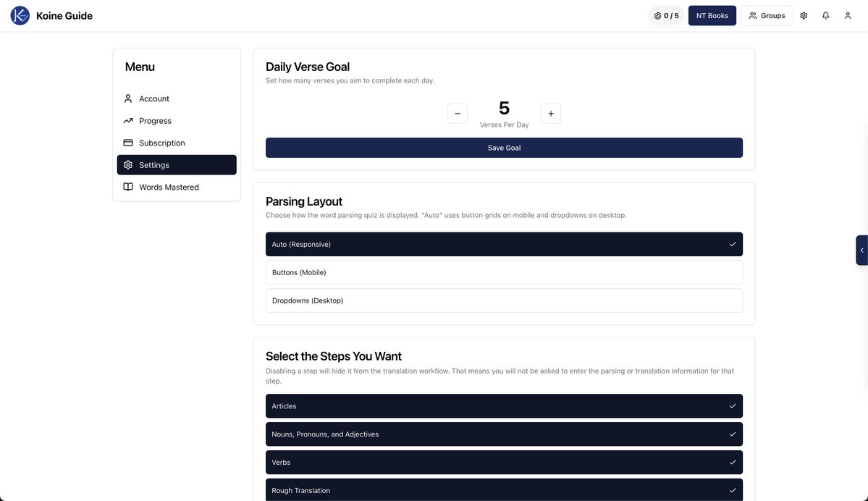Open the Groups page

(767, 15)
